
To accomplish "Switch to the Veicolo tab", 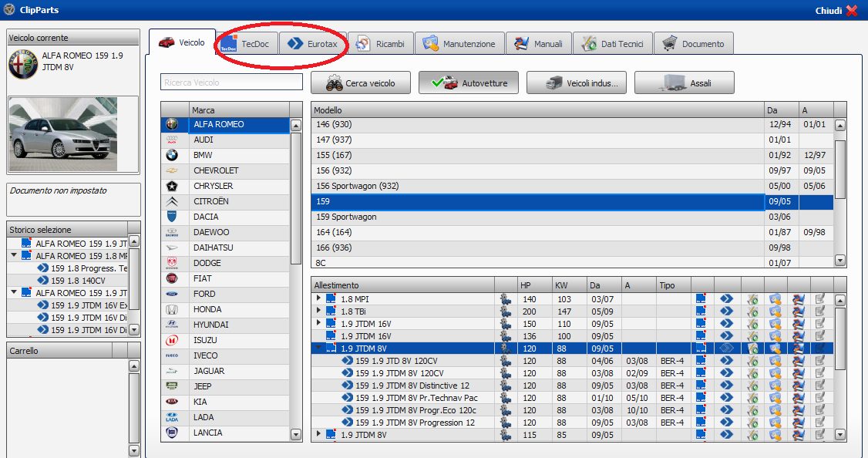I will 182,42.
